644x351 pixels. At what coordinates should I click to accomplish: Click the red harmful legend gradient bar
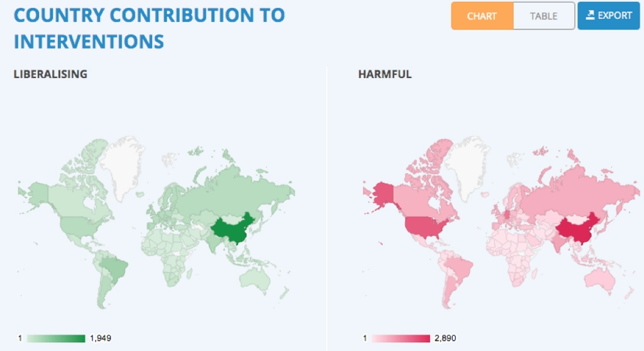click(x=401, y=338)
